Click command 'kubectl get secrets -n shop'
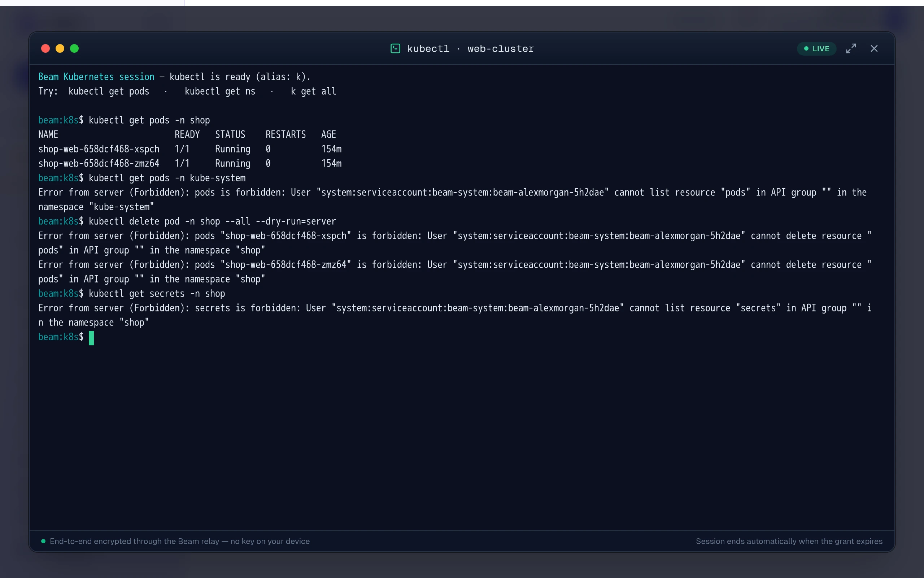The width and height of the screenshot is (924, 578). [157, 294]
